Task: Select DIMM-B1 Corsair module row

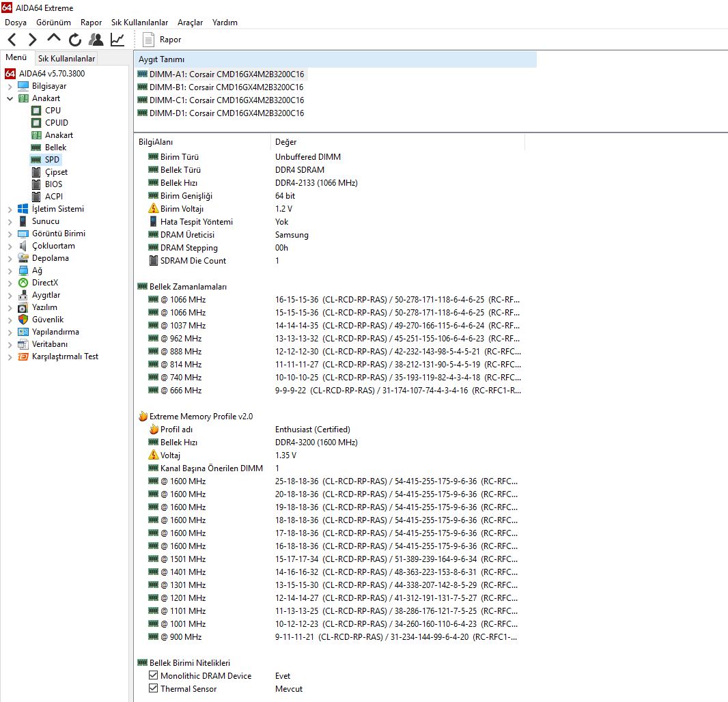Action: click(221, 87)
